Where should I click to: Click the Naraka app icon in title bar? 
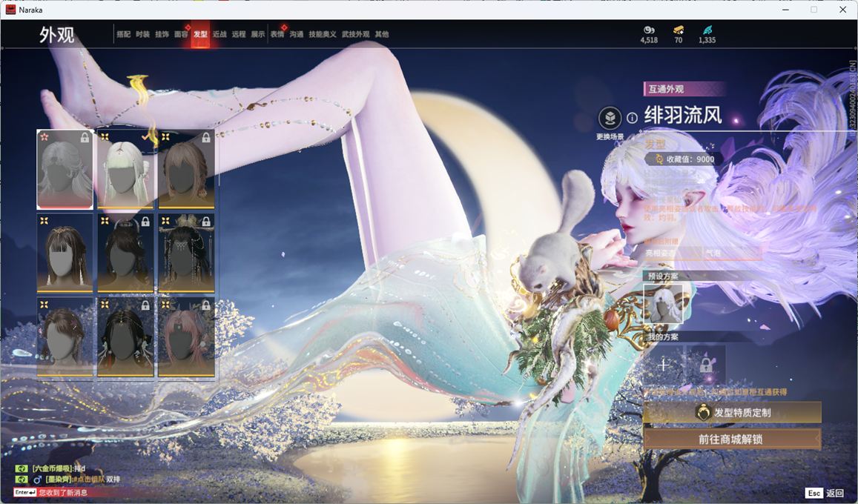[x=10, y=10]
